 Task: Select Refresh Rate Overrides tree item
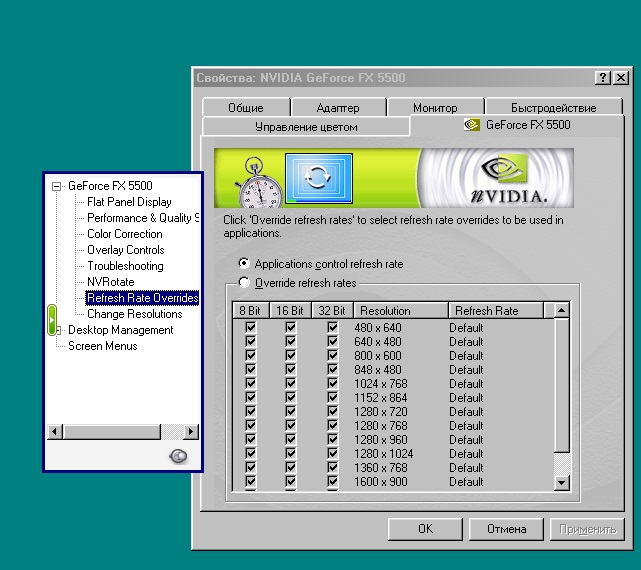tap(142, 298)
